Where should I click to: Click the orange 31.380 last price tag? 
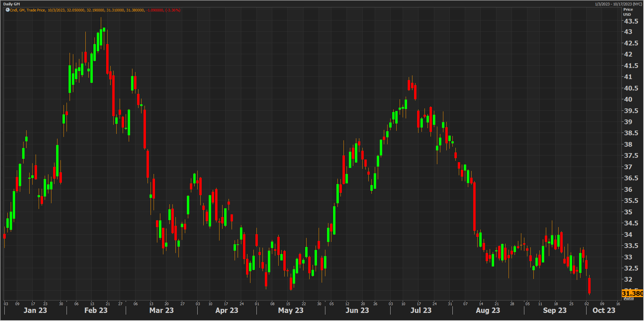(632, 293)
